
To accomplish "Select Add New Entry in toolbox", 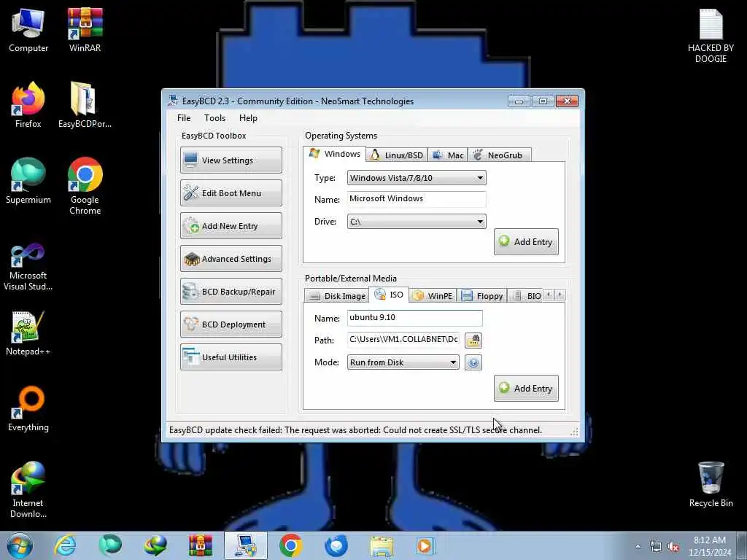I will click(x=231, y=226).
